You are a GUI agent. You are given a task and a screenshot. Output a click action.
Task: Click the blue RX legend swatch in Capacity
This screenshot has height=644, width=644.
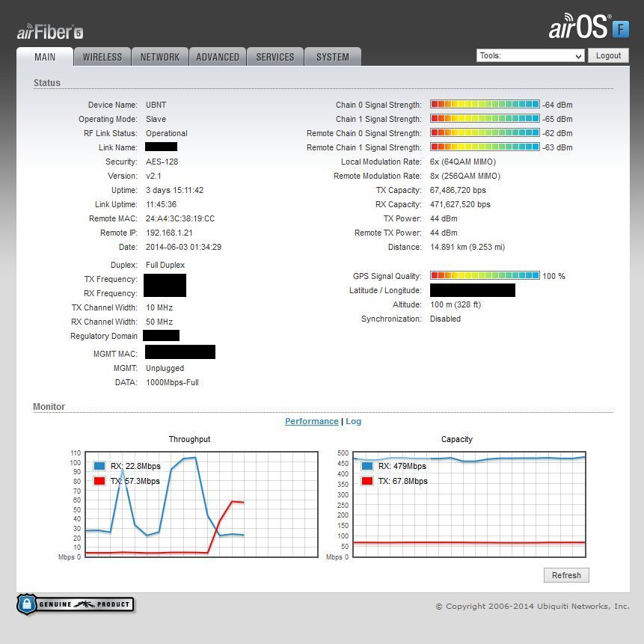(367, 466)
